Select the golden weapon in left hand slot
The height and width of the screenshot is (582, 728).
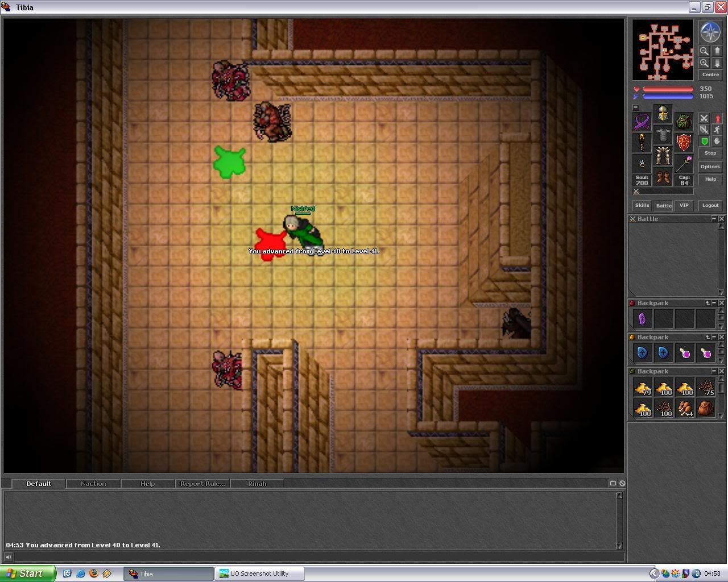click(x=642, y=143)
